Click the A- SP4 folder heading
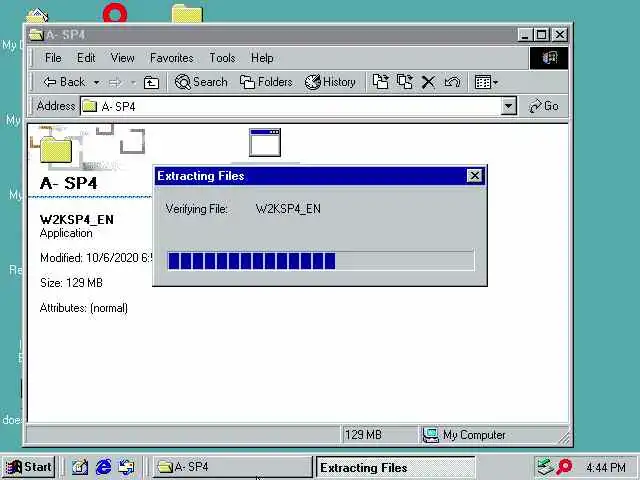The image size is (640, 480). tap(69, 183)
